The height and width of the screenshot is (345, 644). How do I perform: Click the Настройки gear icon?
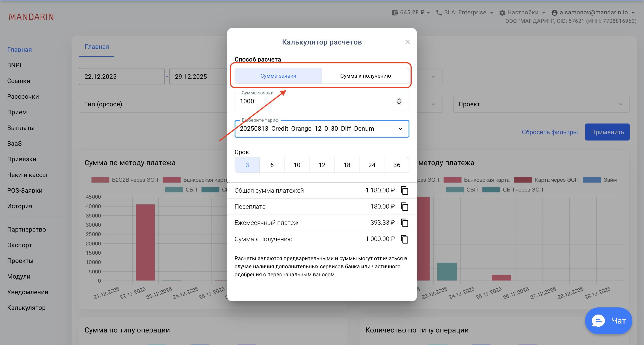pyautogui.click(x=502, y=12)
